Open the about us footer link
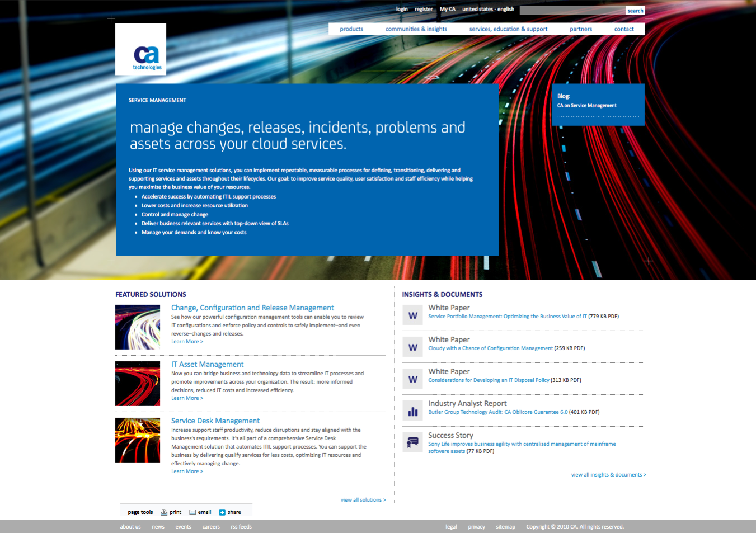Image resolution: width=756 pixels, height=533 pixels. click(130, 527)
